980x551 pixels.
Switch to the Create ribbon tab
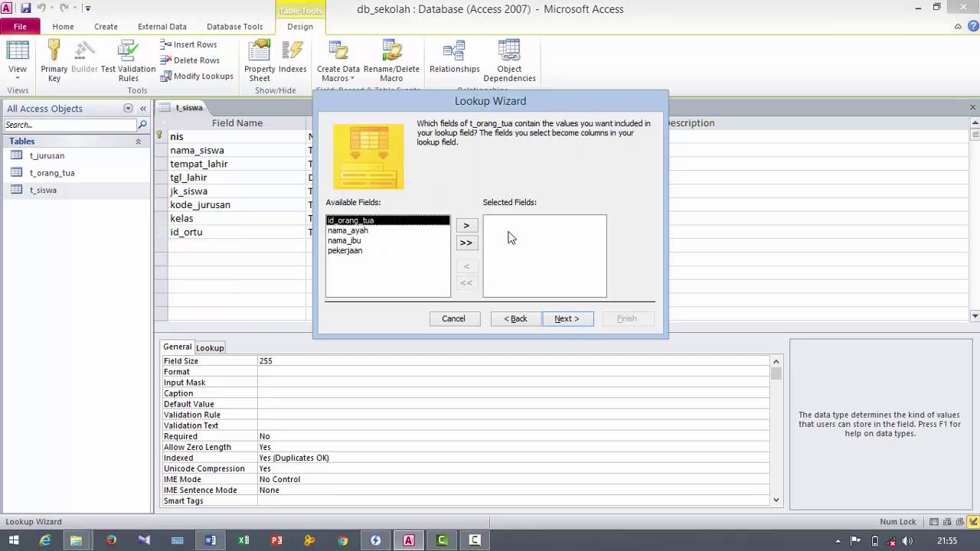click(x=106, y=26)
